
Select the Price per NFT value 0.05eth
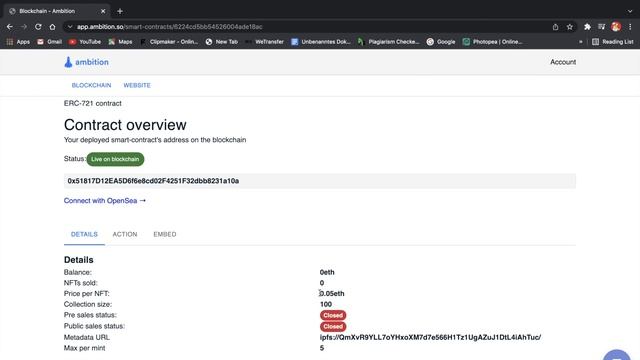pos(332,293)
